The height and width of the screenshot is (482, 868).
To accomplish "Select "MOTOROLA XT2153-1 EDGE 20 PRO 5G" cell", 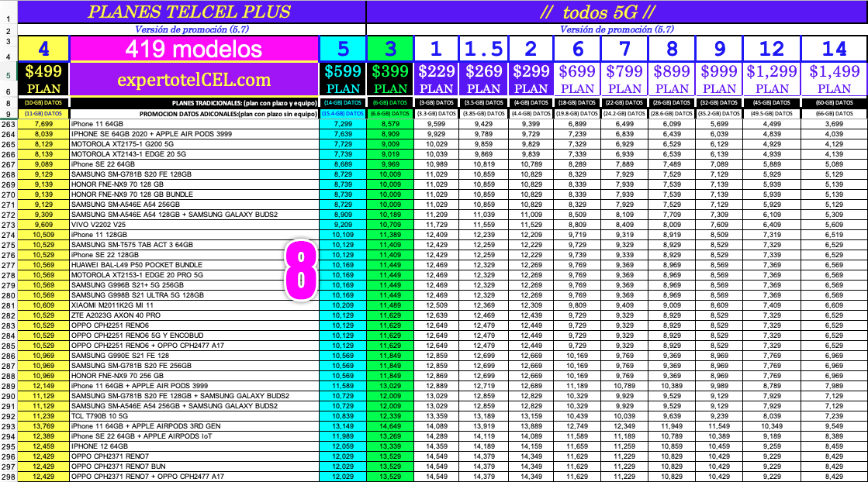I will click(194, 275).
